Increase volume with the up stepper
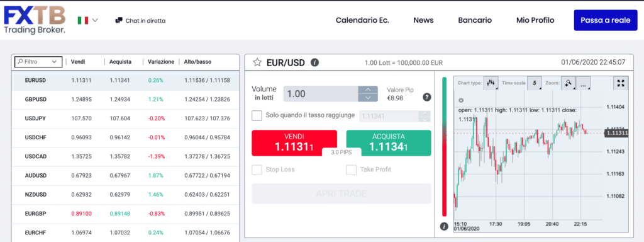 click(x=368, y=89)
